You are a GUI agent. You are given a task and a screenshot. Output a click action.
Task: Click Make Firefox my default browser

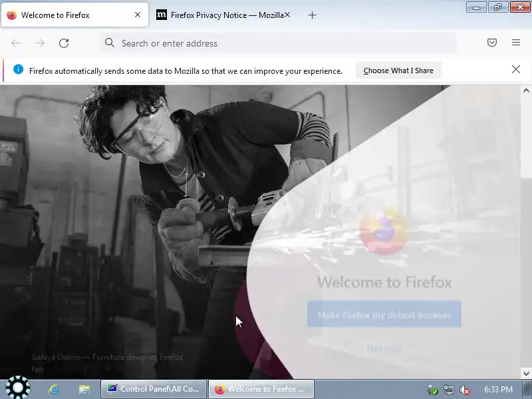(x=384, y=314)
